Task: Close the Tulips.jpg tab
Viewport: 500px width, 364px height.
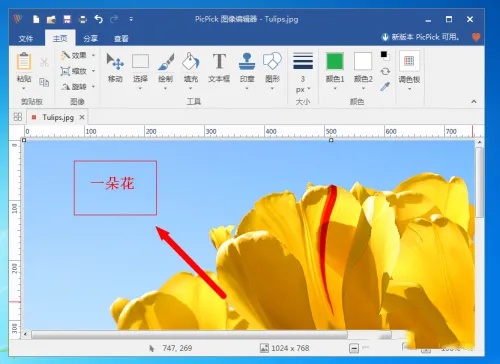Action: (x=82, y=117)
